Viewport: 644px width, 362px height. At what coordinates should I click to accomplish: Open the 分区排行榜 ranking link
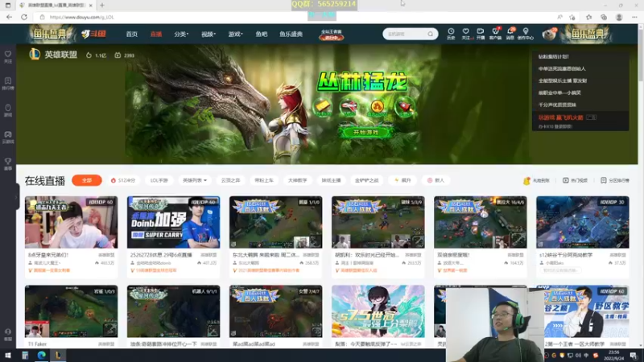pyautogui.click(x=614, y=180)
